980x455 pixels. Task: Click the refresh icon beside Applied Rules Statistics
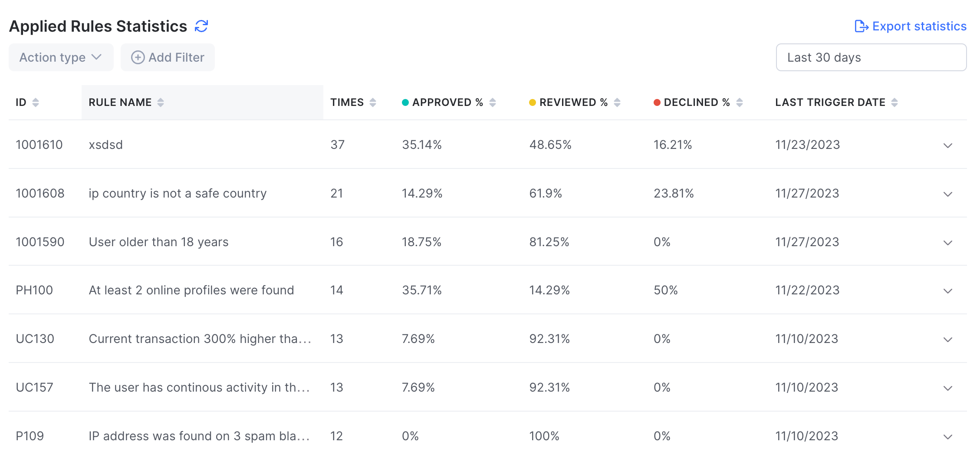[201, 26]
